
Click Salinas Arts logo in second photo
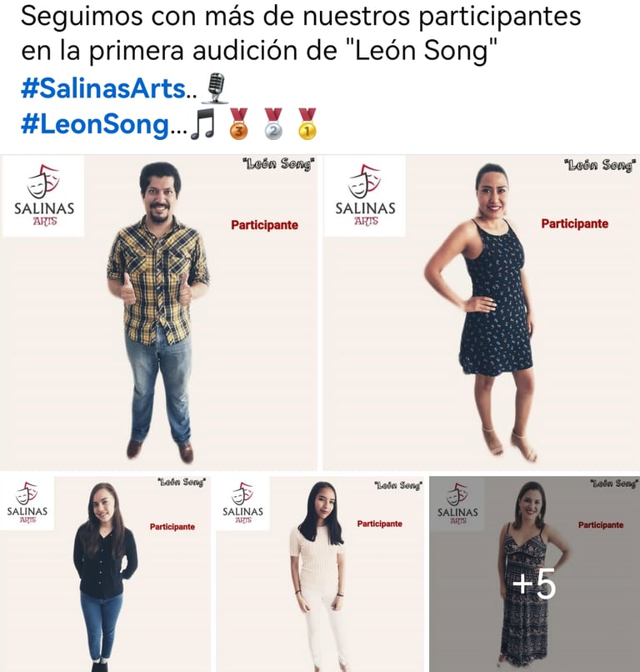pos(364,196)
